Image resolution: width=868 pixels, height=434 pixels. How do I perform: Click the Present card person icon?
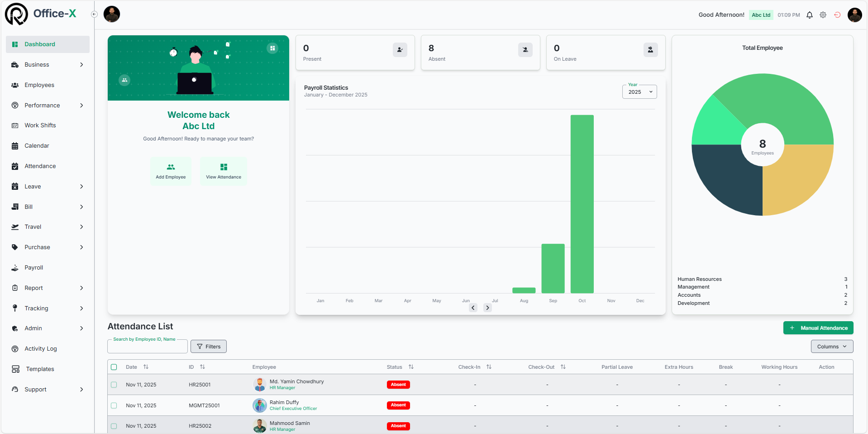(400, 50)
